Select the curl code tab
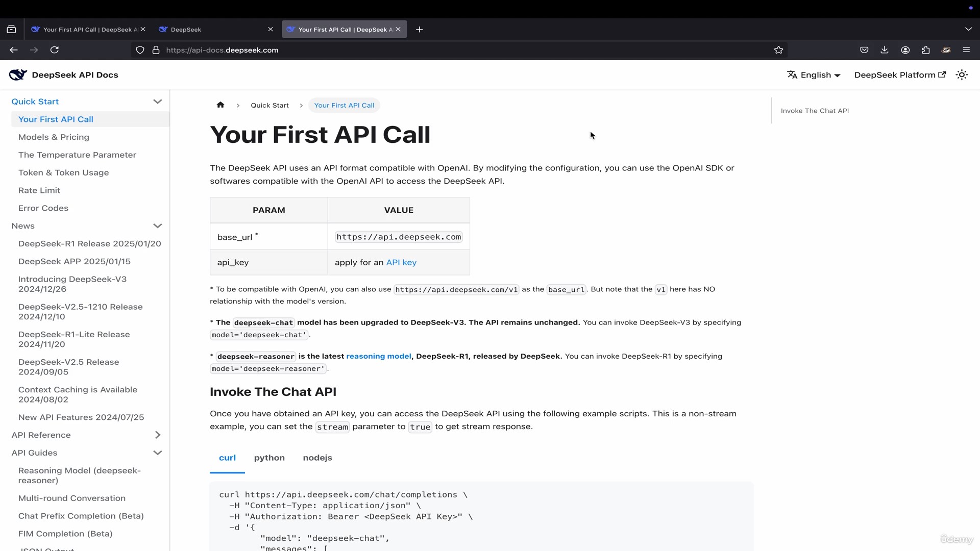The height and width of the screenshot is (551, 980). 227,458
